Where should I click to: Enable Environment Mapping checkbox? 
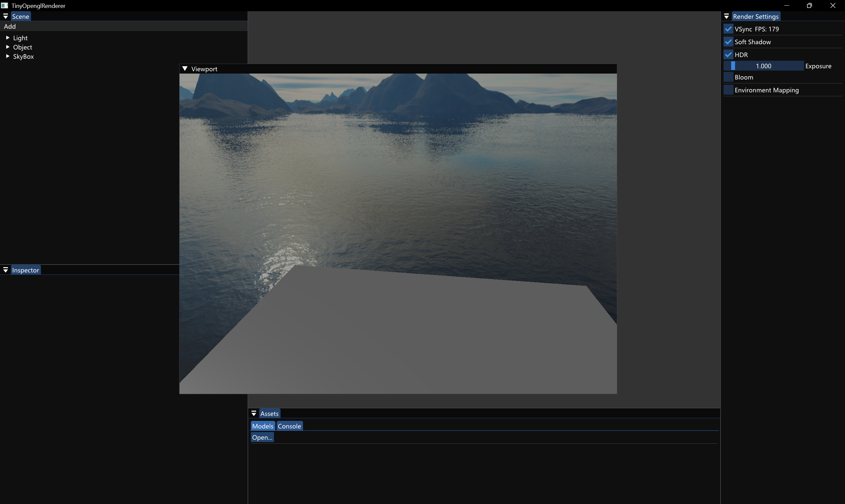pos(728,90)
